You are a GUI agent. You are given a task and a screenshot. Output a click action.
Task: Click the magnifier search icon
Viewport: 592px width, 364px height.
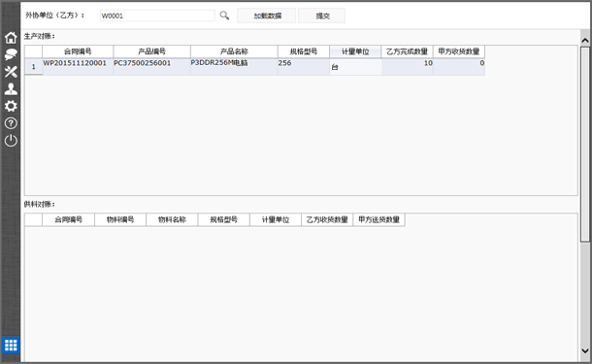[x=224, y=16]
